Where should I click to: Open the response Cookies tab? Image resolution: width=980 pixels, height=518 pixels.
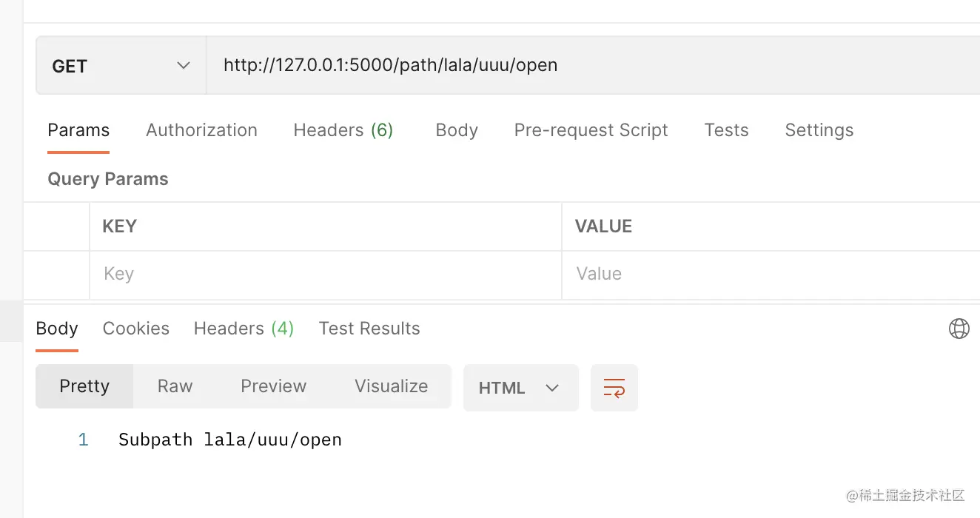(x=136, y=329)
